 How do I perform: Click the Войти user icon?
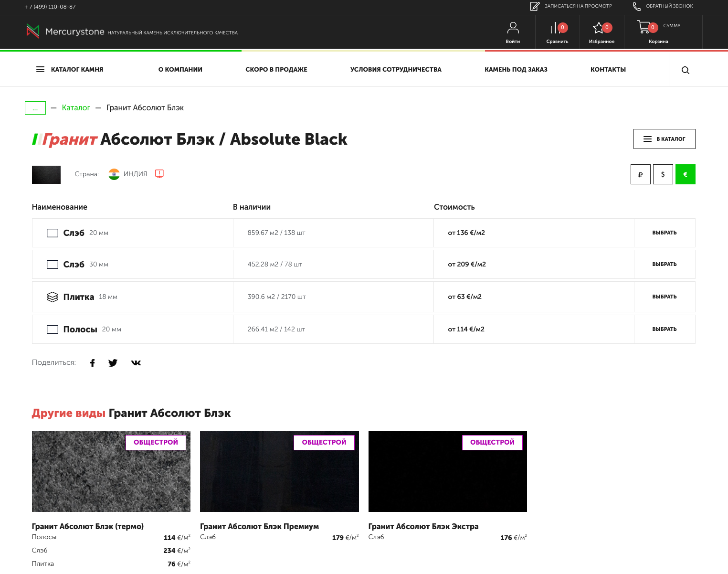point(513,28)
